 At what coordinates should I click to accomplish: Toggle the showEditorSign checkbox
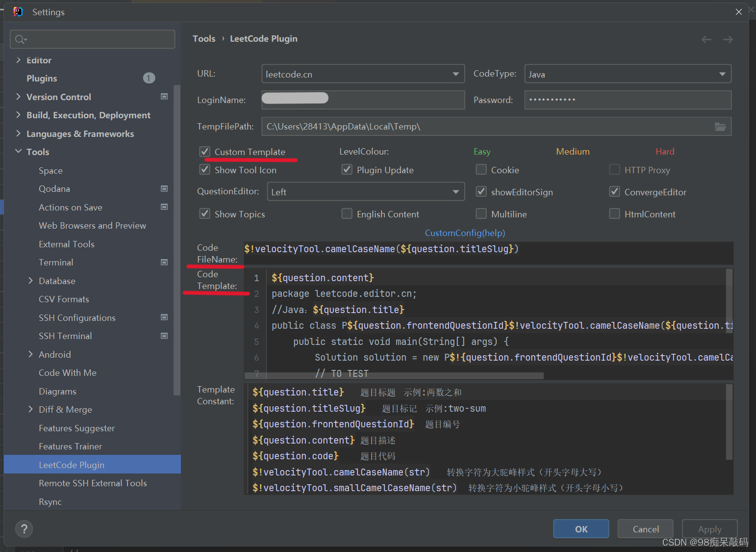(x=481, y=192)
